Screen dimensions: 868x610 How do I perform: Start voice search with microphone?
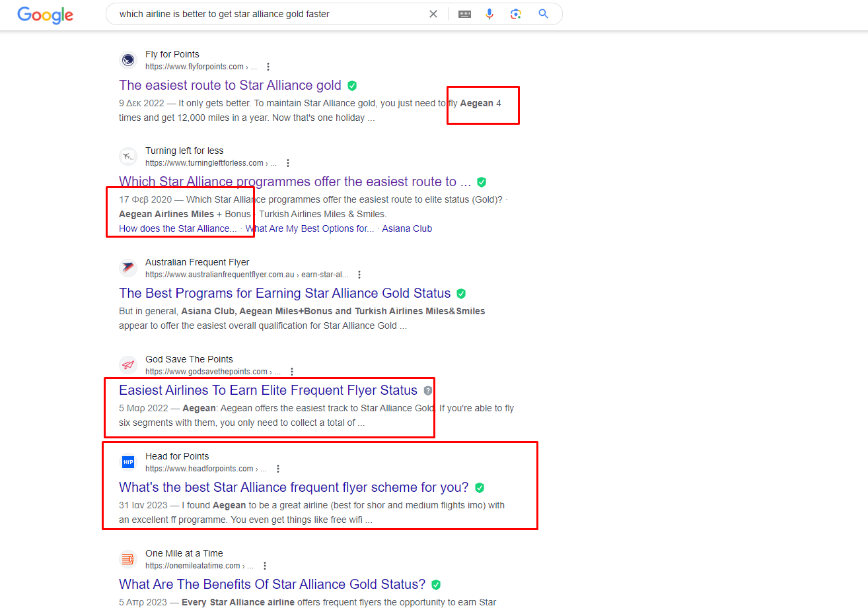[x=489, y=14]
